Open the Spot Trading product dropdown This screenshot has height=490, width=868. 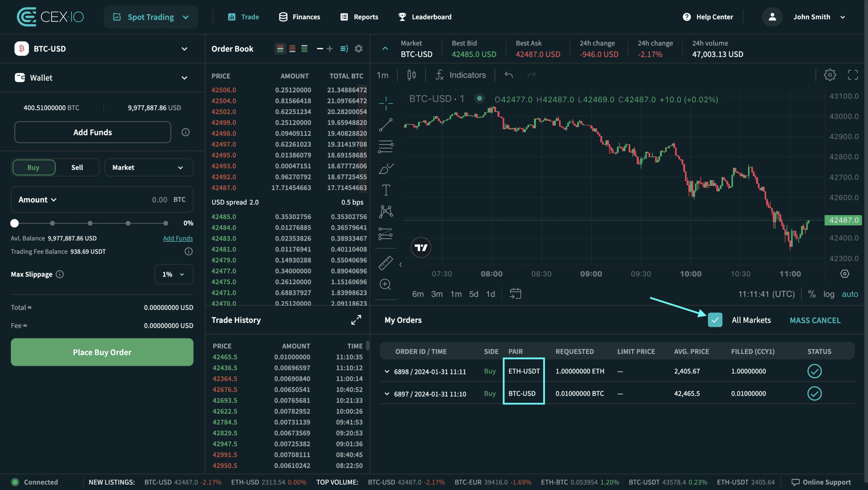[151, 17]
